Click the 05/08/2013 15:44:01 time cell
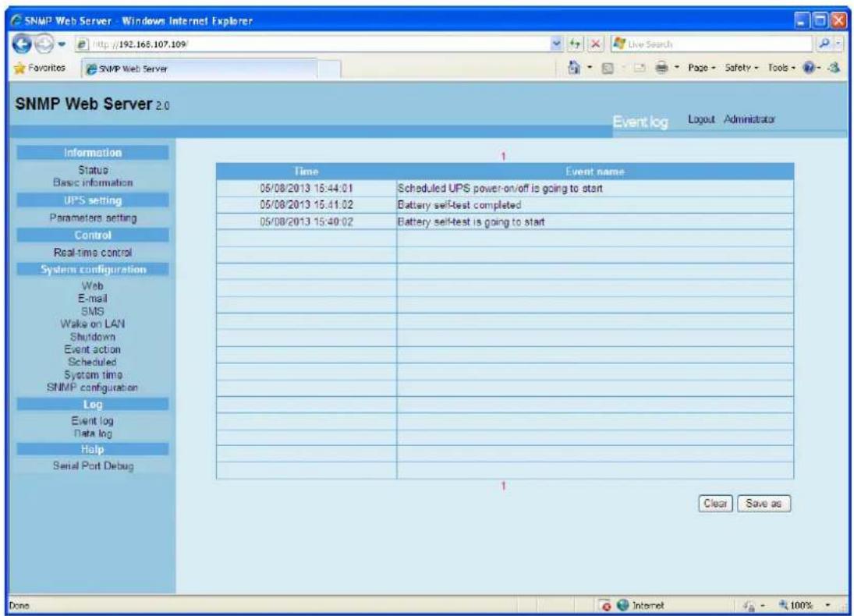The image size is (854, 616). tap(306, 189)
